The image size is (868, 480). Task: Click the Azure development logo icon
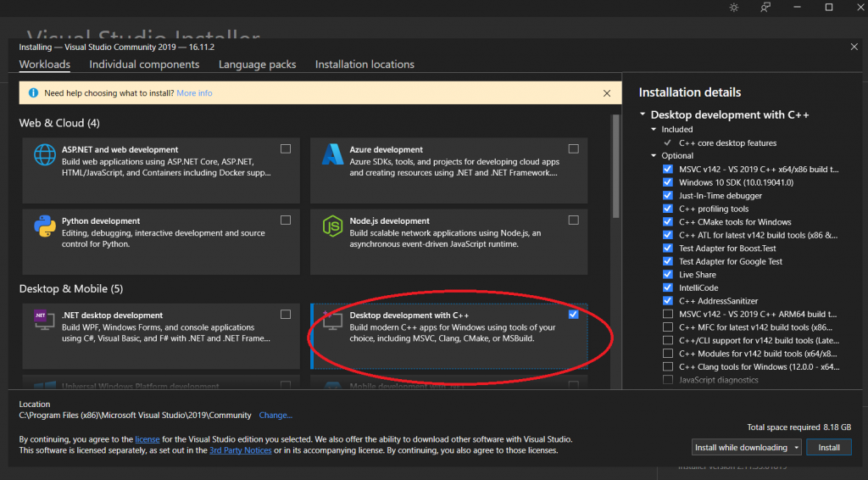pos(332,154)
